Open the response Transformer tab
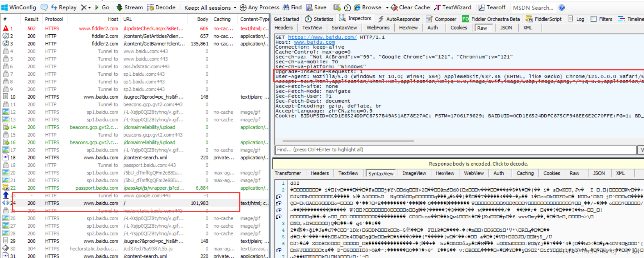Image resolution: width=644 pixels, height=258 pixels. tap(288, 173)
